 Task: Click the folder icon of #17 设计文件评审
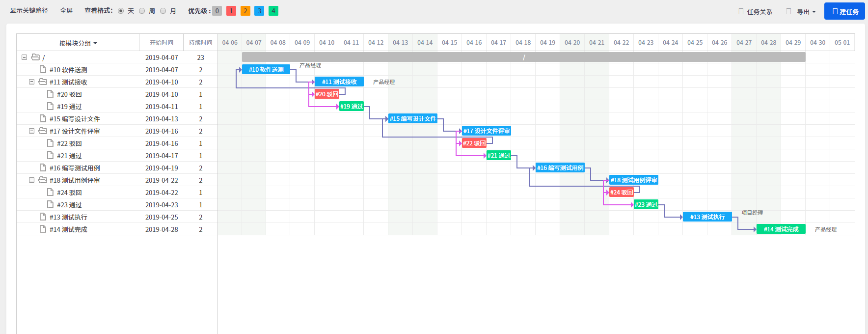pyautogui.click(x=43, y=131)
